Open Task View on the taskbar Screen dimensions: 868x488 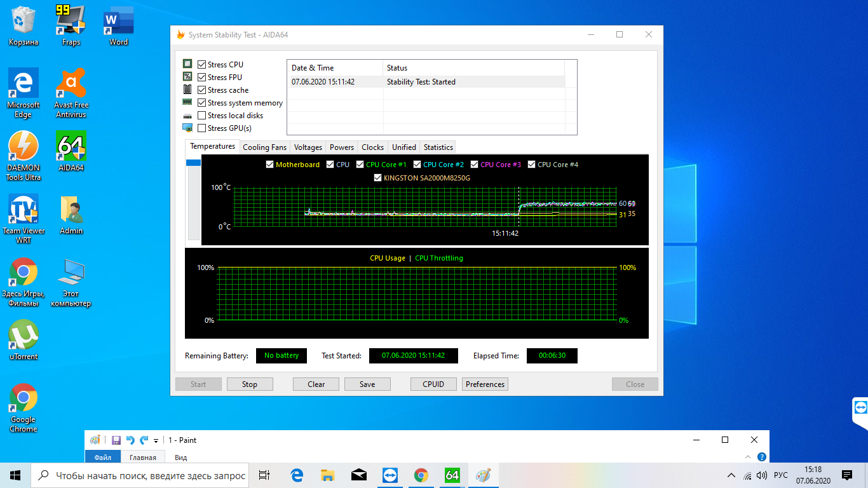tap(264, 475)
